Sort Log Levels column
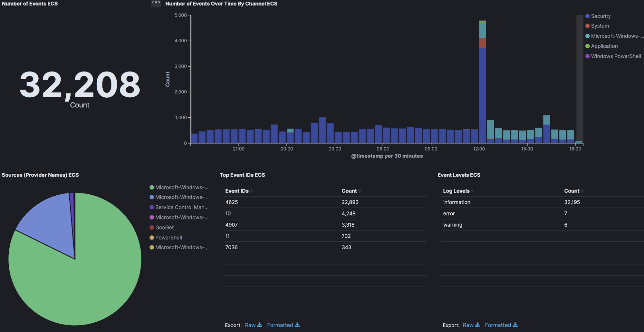 [458, 191]
